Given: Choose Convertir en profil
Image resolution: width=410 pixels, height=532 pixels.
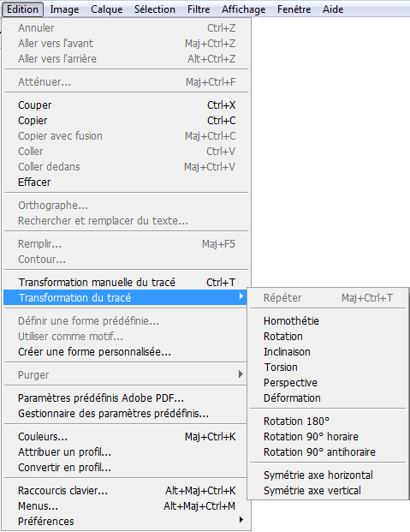Looking at the screenshot, I should (126, 468).
